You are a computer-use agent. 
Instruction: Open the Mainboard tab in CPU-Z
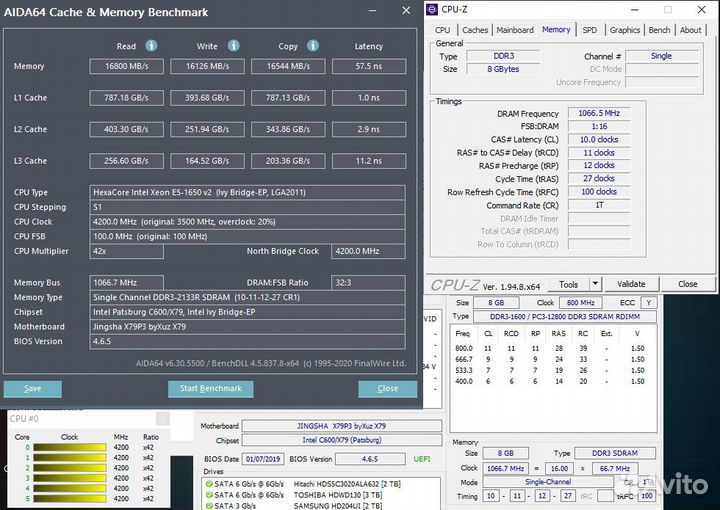(515, 30)
